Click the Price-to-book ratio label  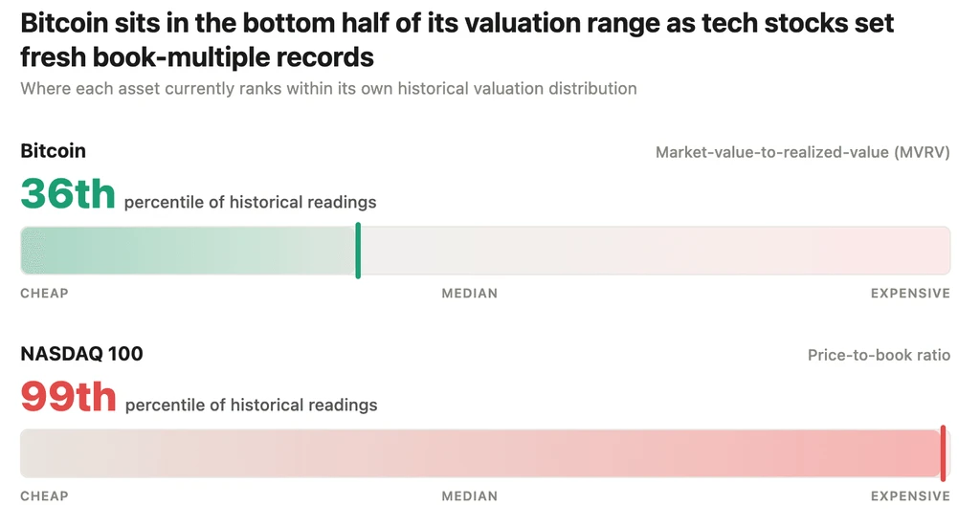(879, 355)
